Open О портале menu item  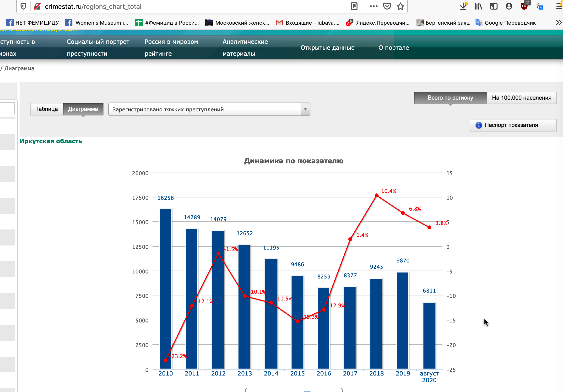(x=394, y=48)
